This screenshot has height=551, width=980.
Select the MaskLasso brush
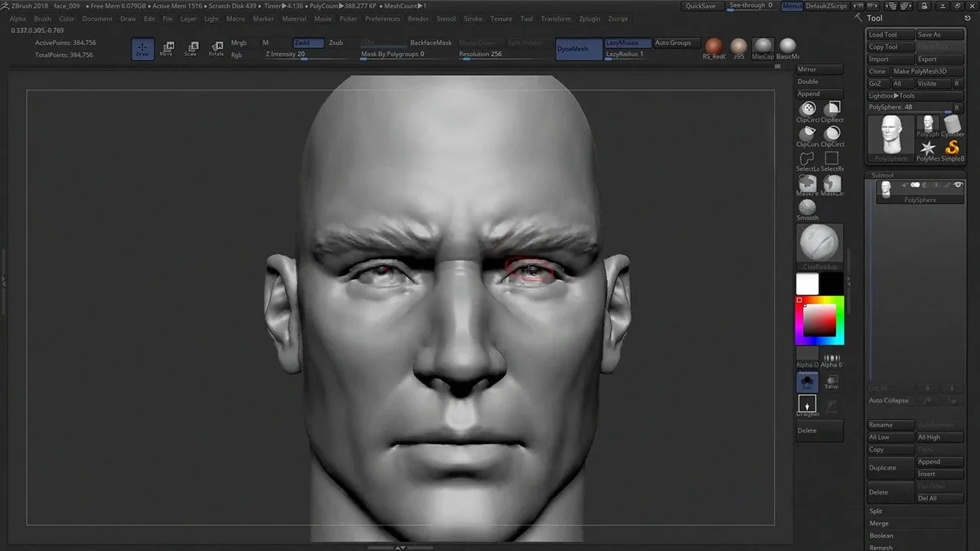coord(832,185)
